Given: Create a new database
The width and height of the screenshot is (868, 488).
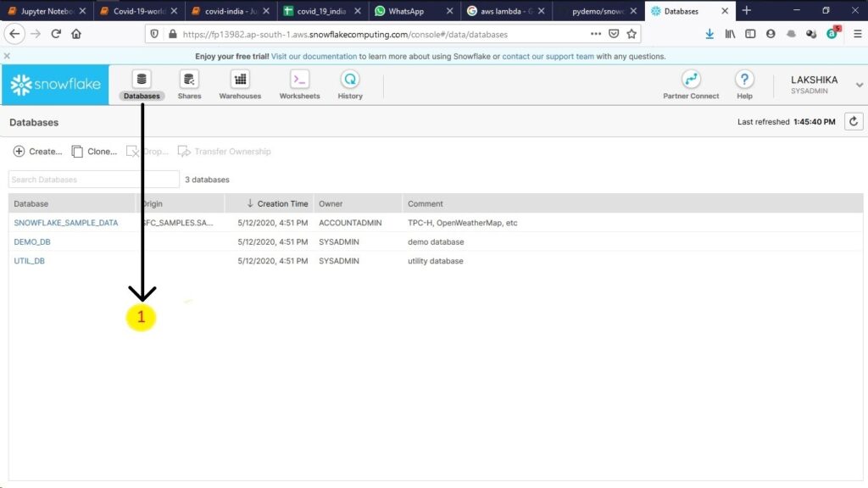Looking at the screenshot, I should tap(37, 152).
